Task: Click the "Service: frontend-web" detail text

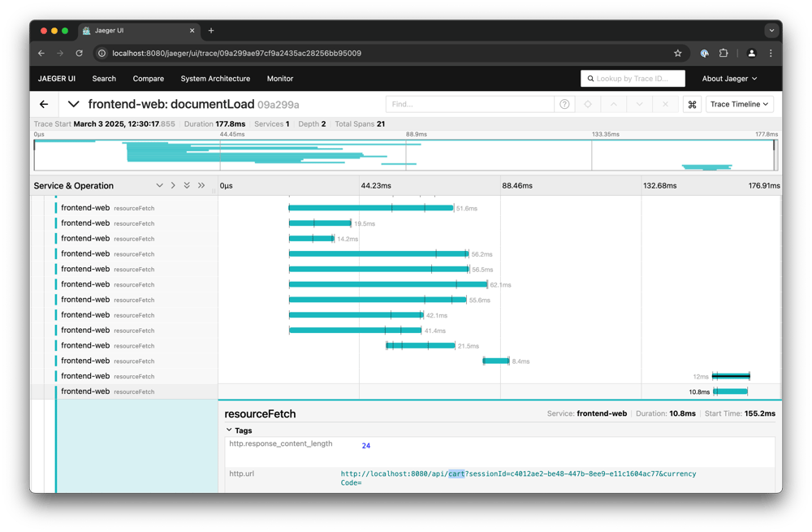Action: (x=587, y=413)
